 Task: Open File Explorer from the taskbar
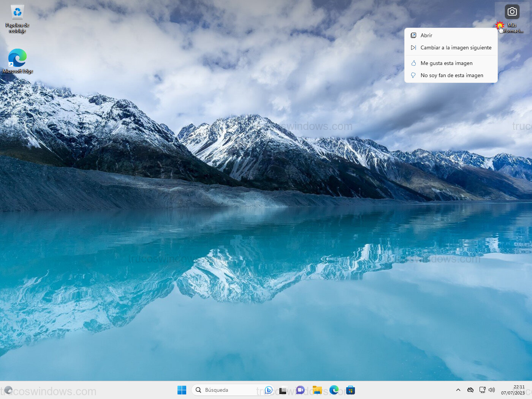click(x=317, y=390)
